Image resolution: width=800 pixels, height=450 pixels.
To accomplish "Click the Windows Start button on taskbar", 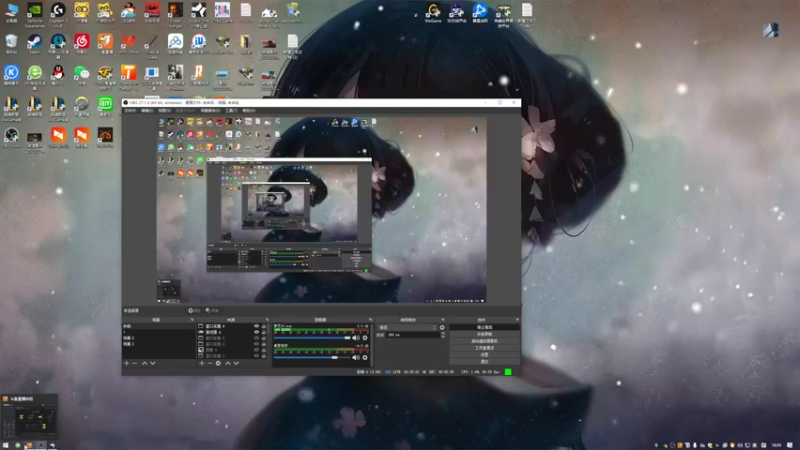I will coord(6,445).
